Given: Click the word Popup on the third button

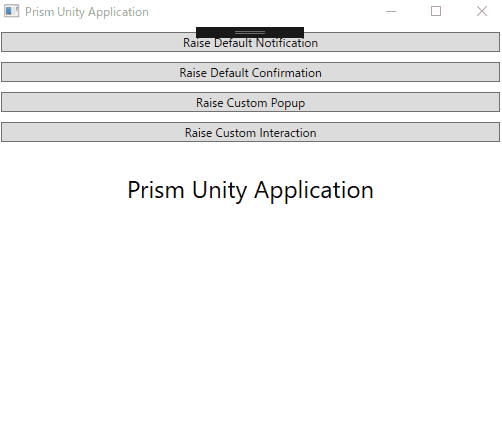Looking at the screenshot, I should [288, 103].
